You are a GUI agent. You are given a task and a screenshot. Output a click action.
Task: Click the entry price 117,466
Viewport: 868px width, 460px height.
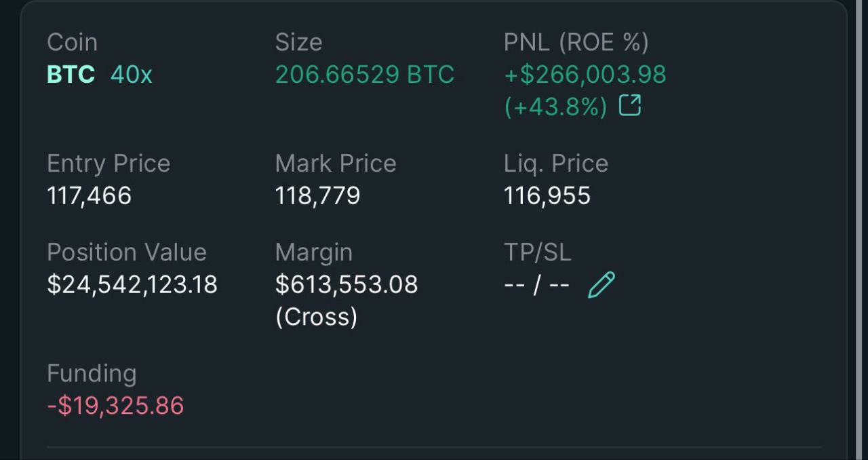[x=89, y=196]
